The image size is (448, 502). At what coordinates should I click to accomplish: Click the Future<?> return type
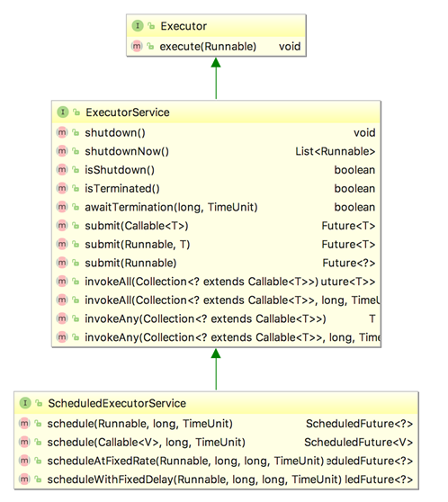click(x=349, y=263)
